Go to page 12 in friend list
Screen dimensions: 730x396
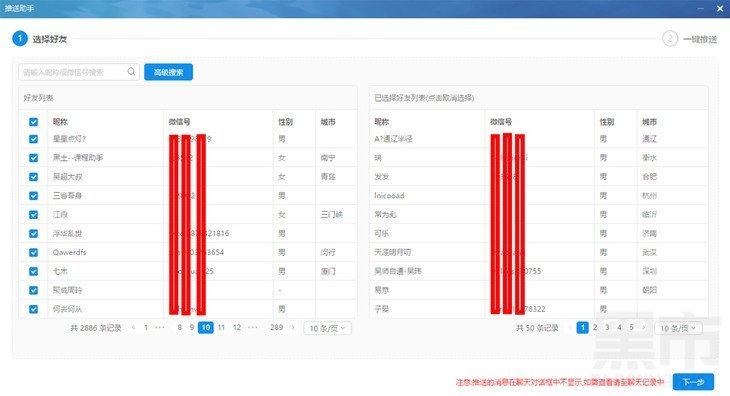pos(237,328)
